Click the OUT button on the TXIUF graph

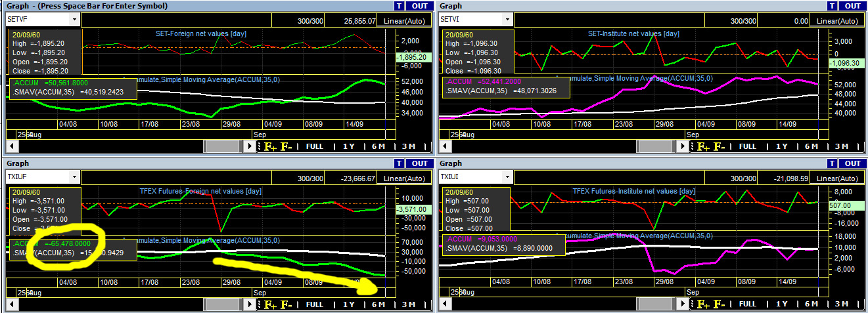419,163
